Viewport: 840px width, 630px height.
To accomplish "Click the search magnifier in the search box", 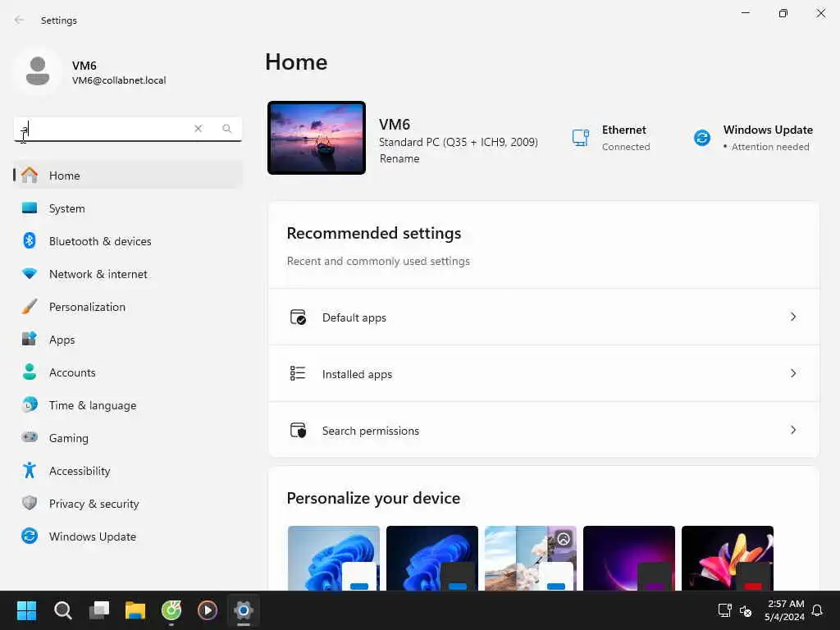I will click(x=226, y=129).
